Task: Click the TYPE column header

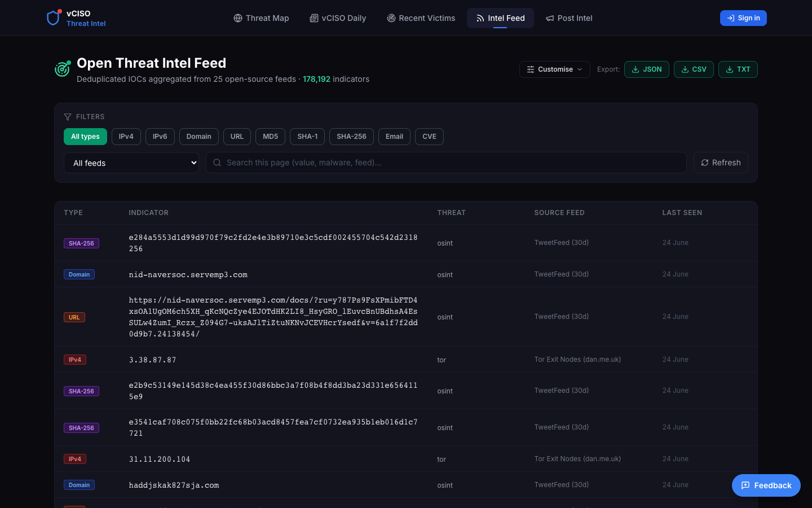Action: tap(73, 213)
